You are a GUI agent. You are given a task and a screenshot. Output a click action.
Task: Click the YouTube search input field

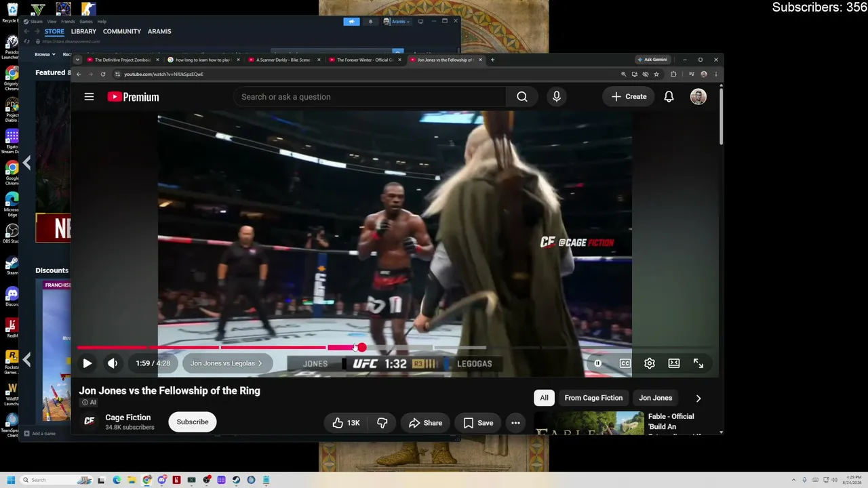370,97
